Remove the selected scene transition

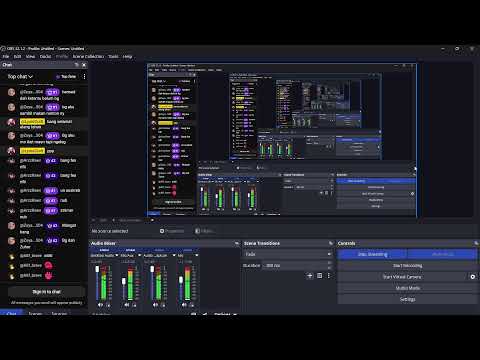coord(319,276)
